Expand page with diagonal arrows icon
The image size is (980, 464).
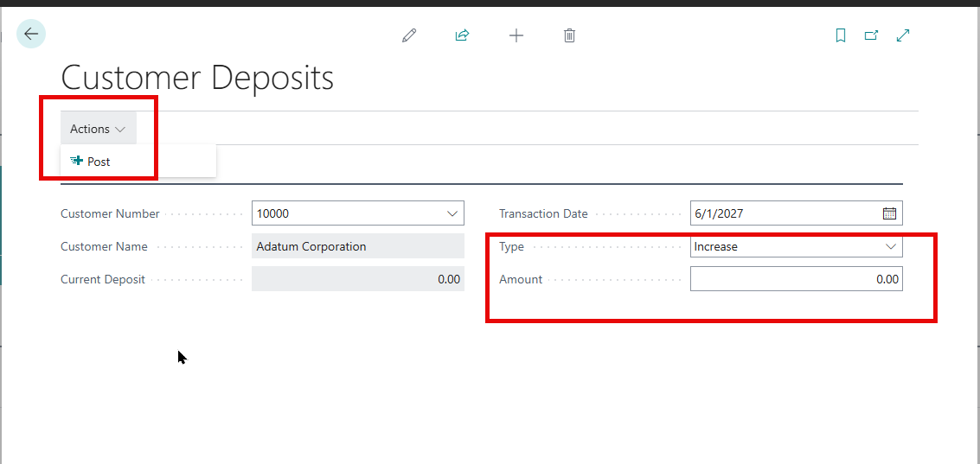pyautogui.click(x=902, y=35)
